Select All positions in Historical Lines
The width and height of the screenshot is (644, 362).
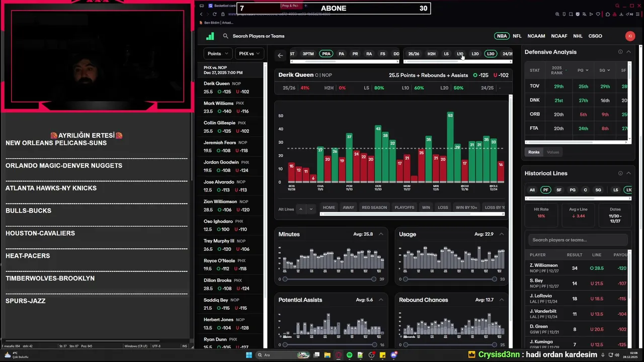(532, 190)
